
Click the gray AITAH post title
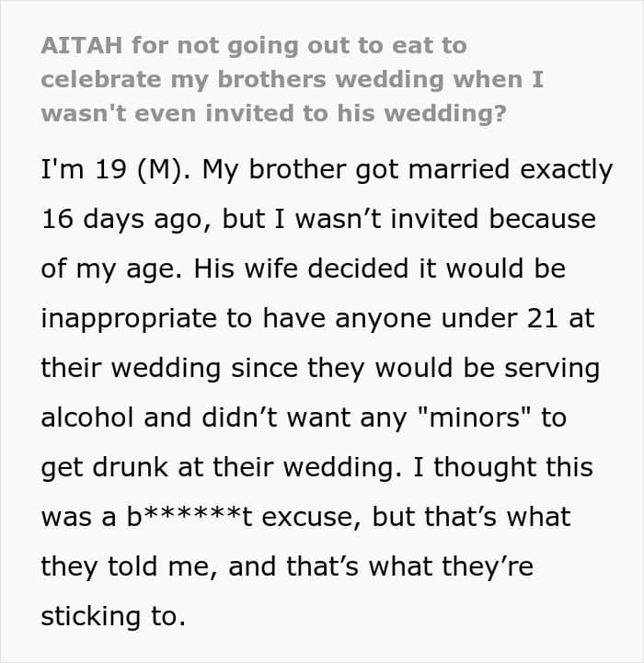(293, 79)
